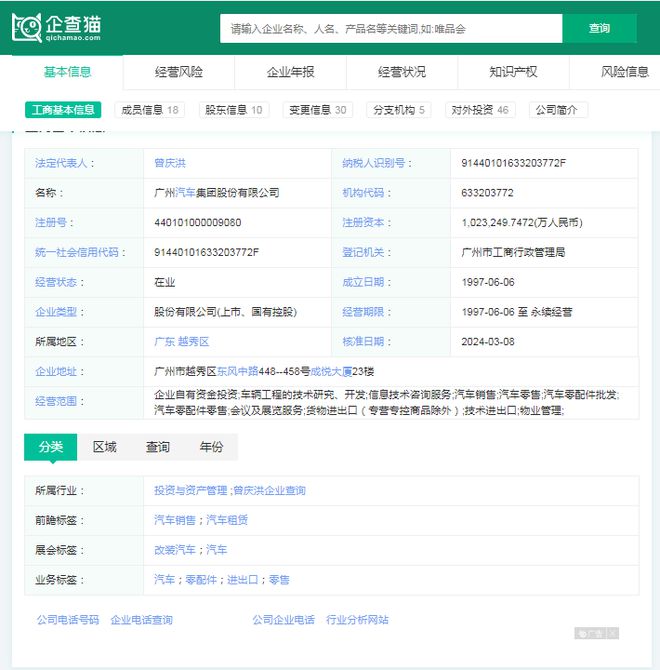Click the 核准日期 label link

[363, 341]
